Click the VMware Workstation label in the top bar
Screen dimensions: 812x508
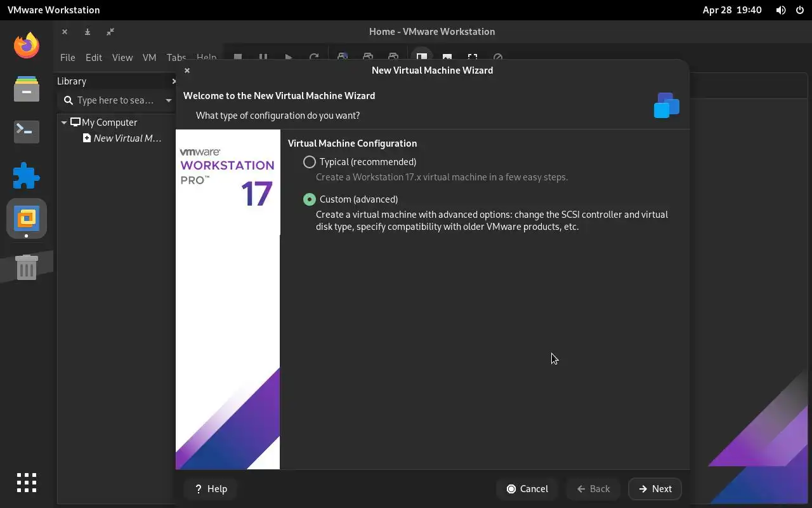tap(53, 10)
